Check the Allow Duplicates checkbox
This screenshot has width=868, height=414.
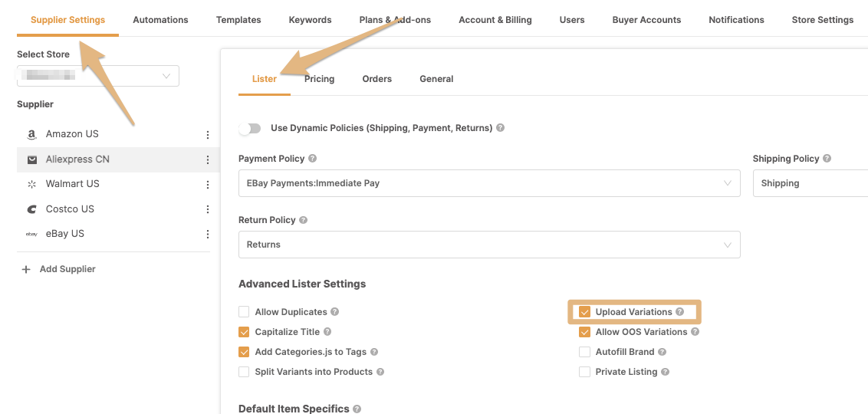244,312
